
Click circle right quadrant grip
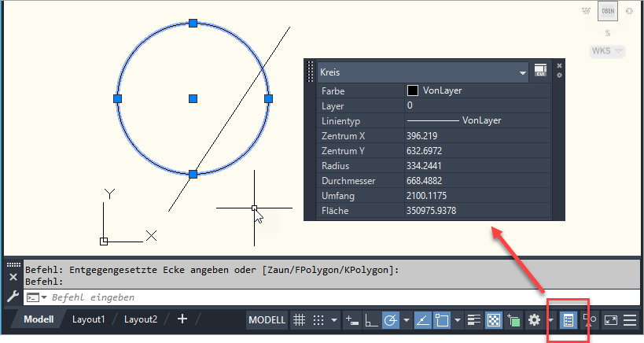tap(269, 98)
